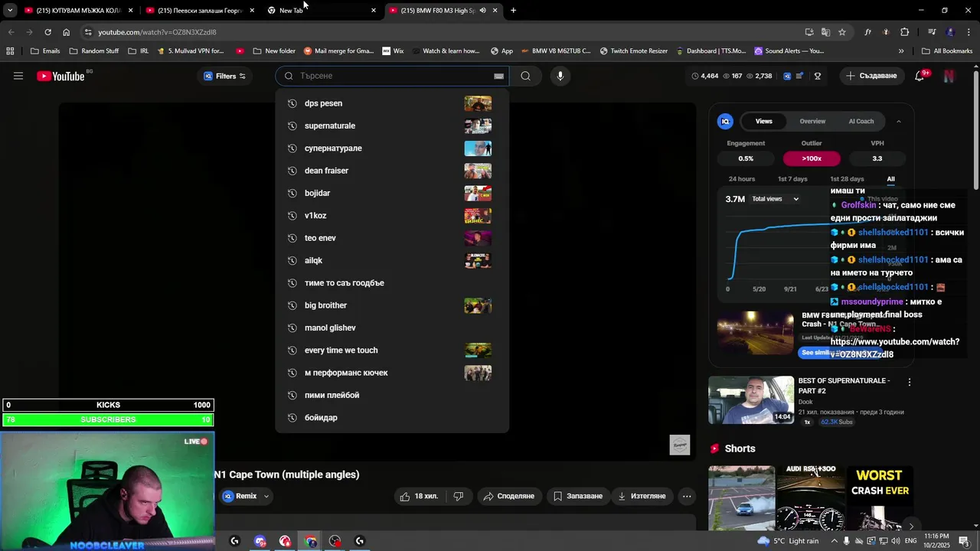980x551 pixels.
Task: Open a new browser tab
Action: point(513,10)
